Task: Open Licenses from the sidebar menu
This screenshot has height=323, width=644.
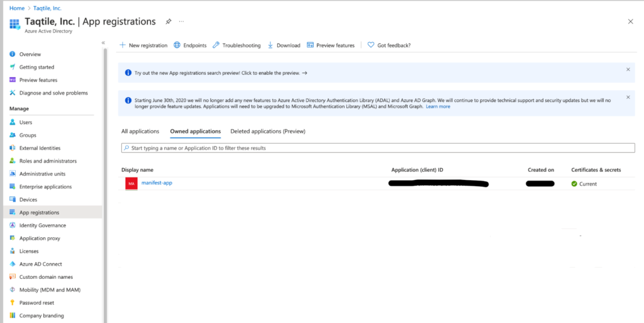Action: (29, 251)
